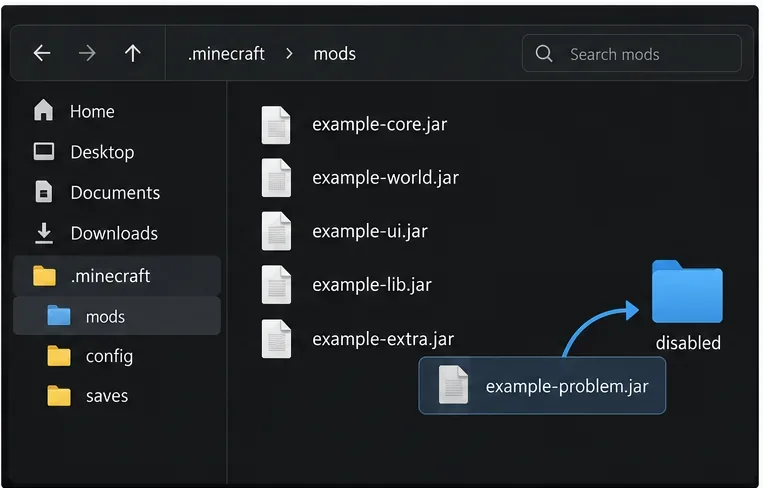Viewport: 763px width, 488px height.
Task: Select mods in the sidebar tree
Action: pos(117,316)
